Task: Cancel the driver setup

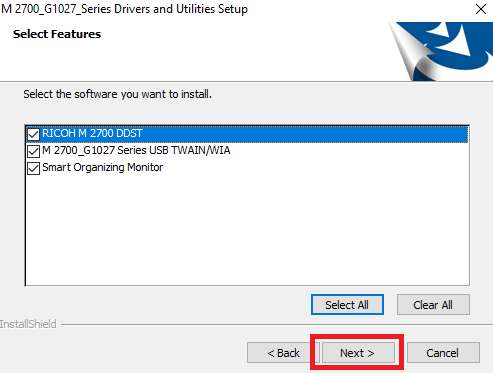Action: pyautogui.click(x=443, y=353)
